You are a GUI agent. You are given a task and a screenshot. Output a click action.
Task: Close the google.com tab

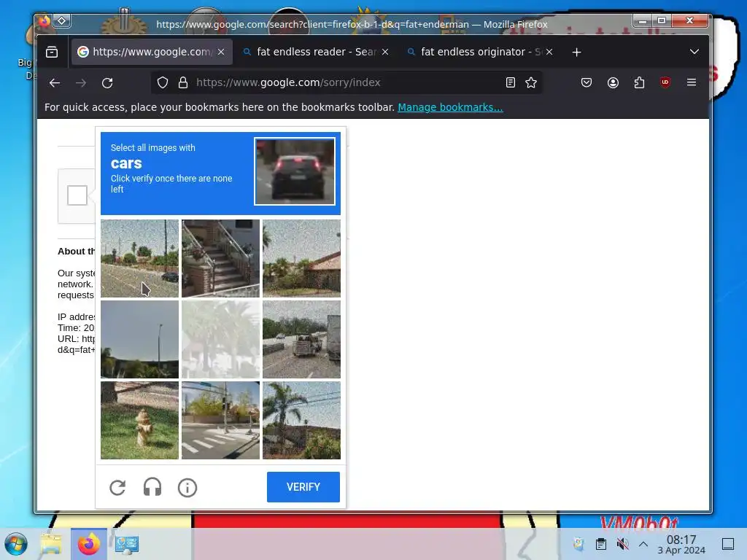click(x=221, y=52)
